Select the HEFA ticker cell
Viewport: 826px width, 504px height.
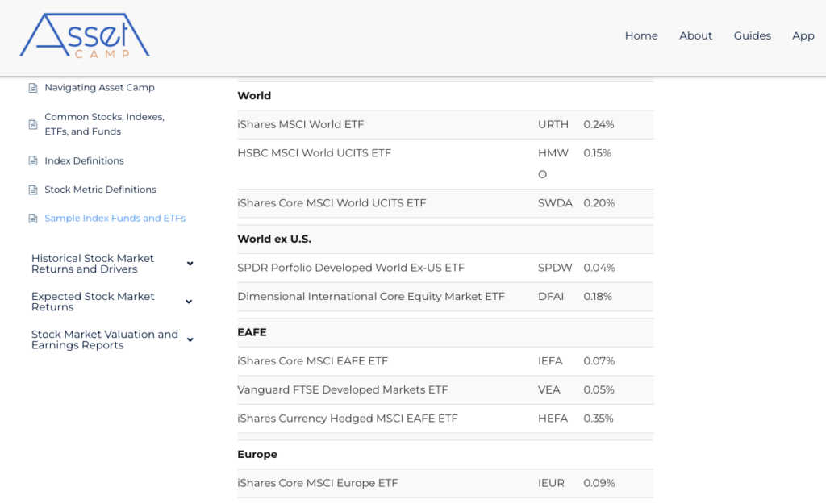pyautogui.click(x=553, y=419)
